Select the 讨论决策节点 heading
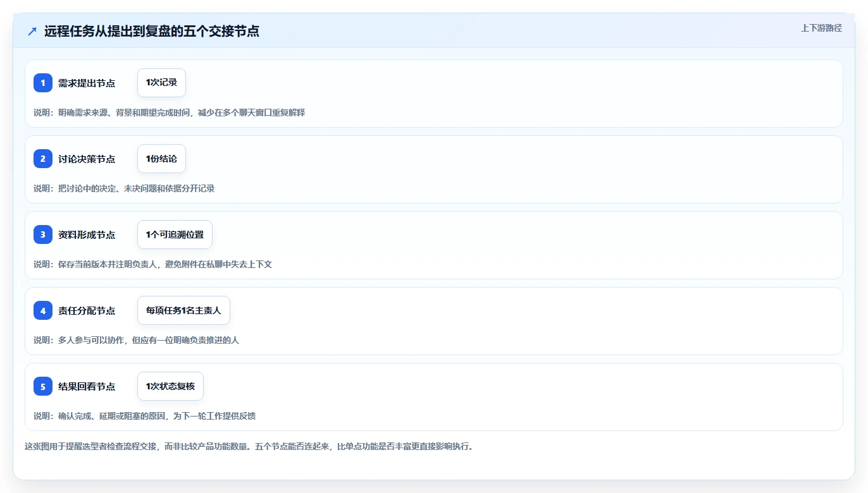868x493 pixels. [87, 159]
